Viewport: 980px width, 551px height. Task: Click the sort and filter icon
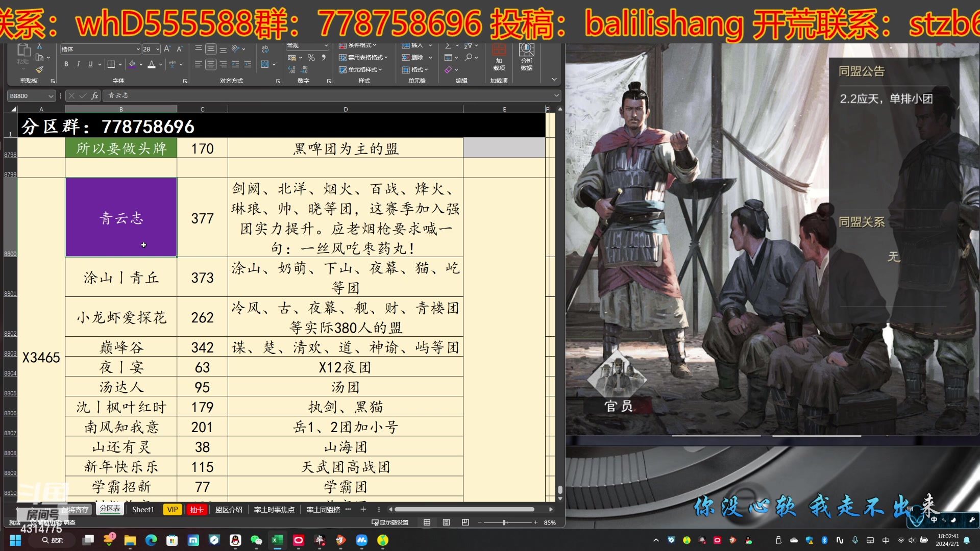point(468,46)
